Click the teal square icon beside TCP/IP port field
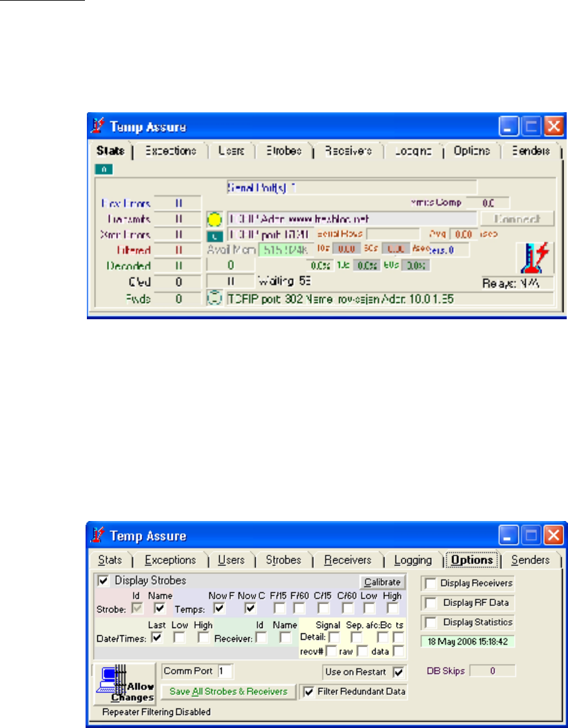Image resolution: width=568 pixels, height=728 pixels. 215,235
